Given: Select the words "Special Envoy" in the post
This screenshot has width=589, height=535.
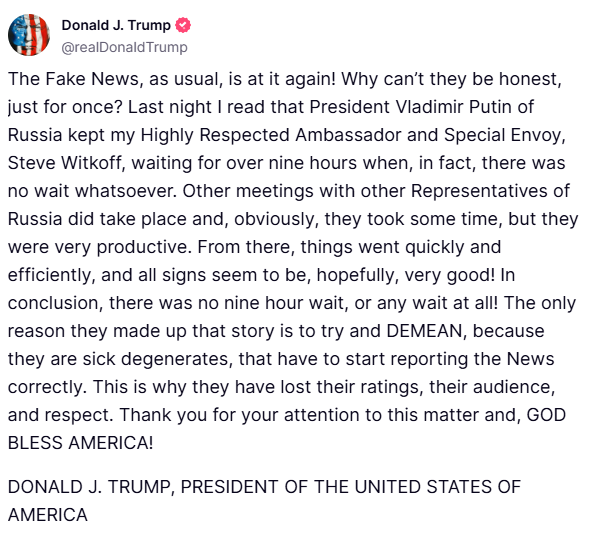Looking at the screenshot, I should click(502, 135).
